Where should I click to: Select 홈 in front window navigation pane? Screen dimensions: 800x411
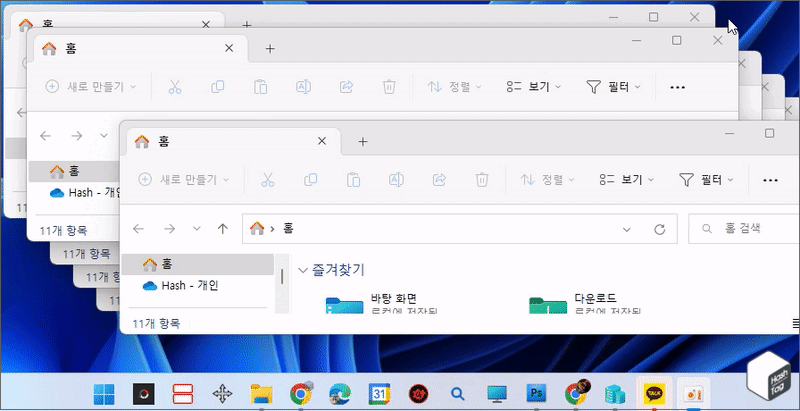click(x=198, y=264)
